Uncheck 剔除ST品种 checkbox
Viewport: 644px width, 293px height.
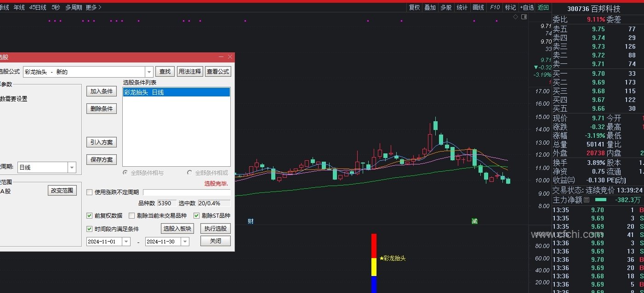196,216
